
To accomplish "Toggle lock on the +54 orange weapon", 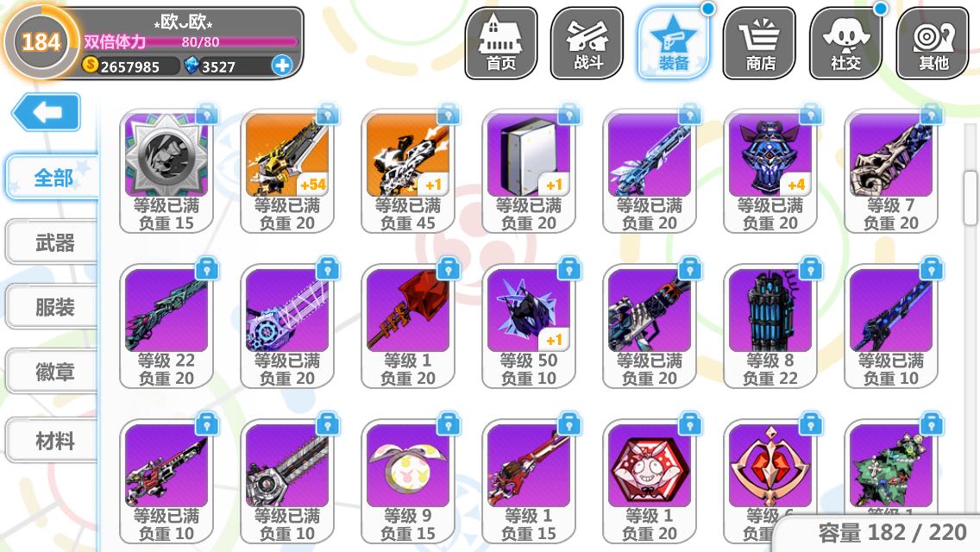I will [x=328, y=114].
